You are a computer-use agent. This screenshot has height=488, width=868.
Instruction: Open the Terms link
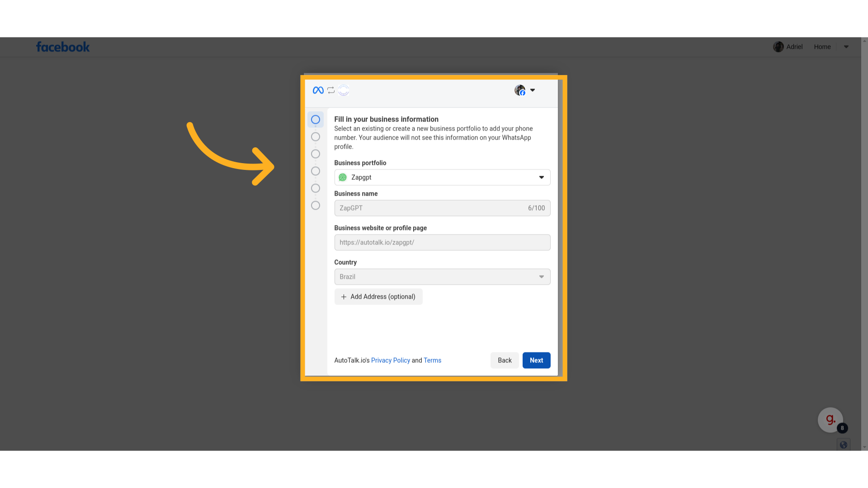pos(432,361)
